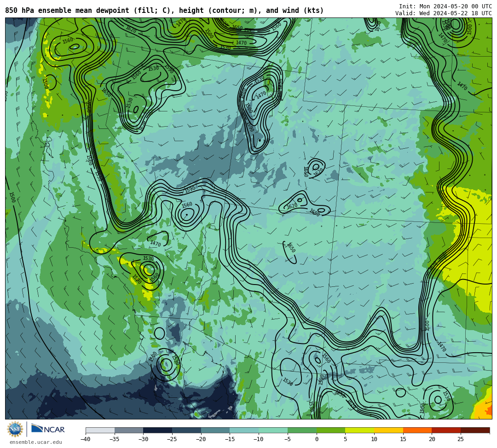Screen dimensions: 497x448
Task: Select the 850 hPa ensemble mean dewpoint title
Action: click(164, 11)
